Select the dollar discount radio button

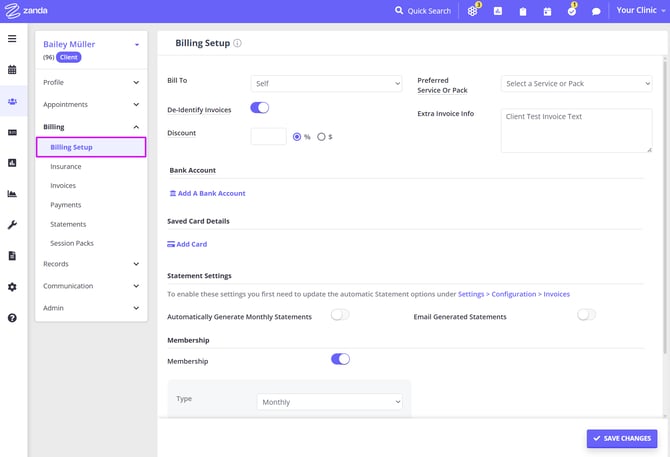click(x=321, y=137)
